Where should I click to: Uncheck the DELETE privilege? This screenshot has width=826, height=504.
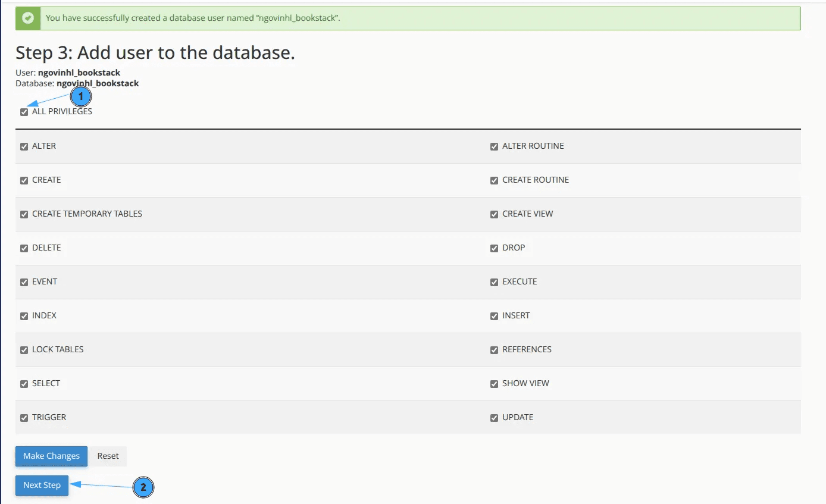click(x=24, y=248)
